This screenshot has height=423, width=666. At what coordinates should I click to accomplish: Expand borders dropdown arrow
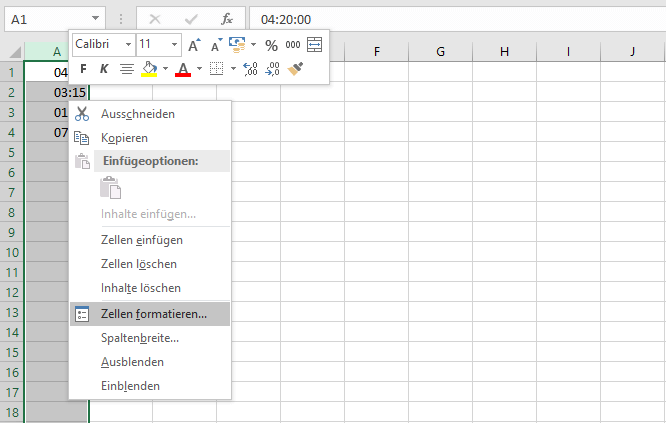coord(233,68)
